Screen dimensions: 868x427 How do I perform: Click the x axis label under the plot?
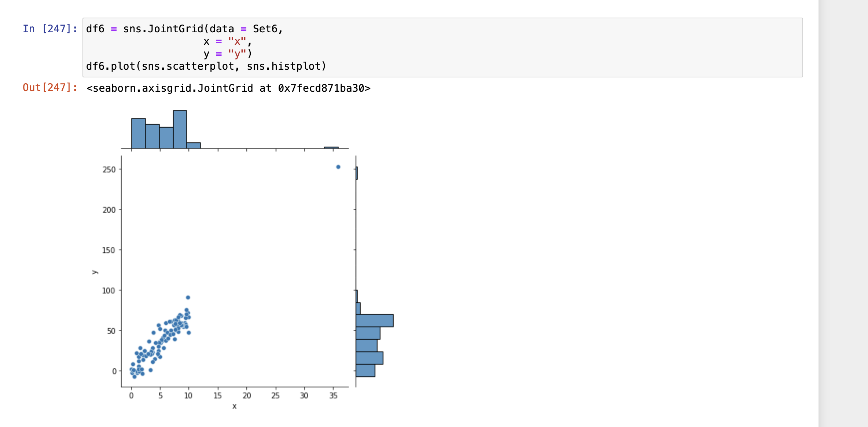click(x=235, y=406)
